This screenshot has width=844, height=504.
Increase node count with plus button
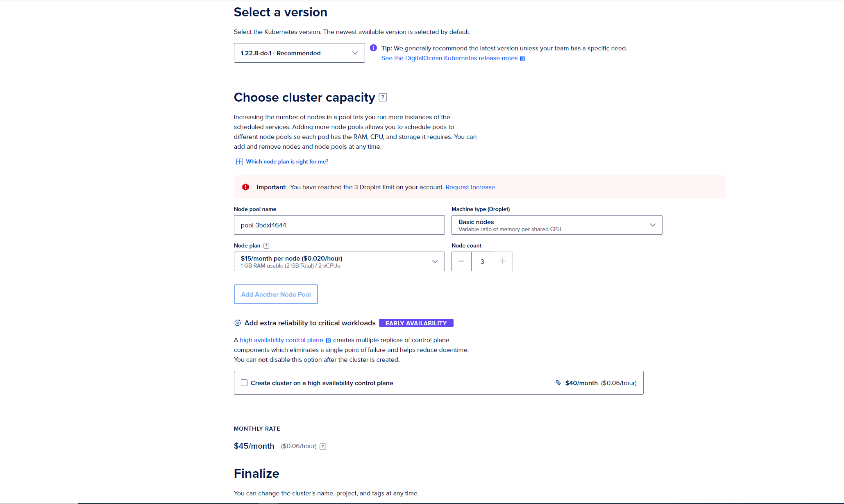click(x=503, y=261)
